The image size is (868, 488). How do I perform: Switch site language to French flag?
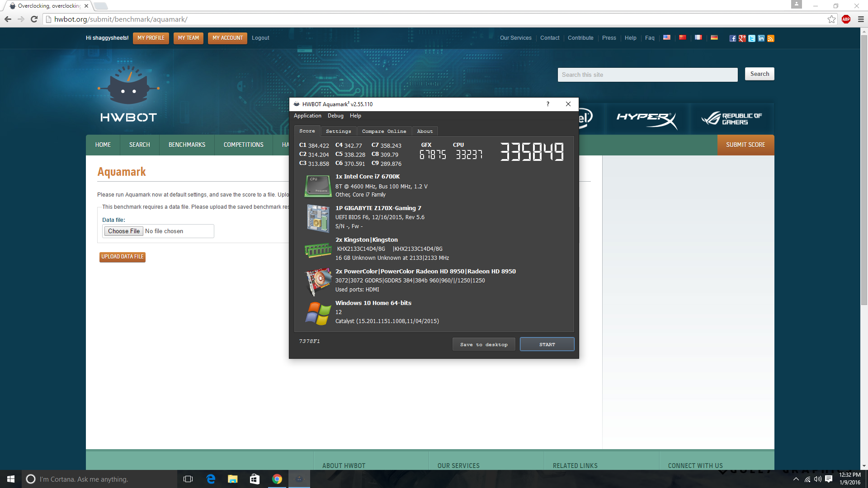pyautogui.click(x=698, y=38)
